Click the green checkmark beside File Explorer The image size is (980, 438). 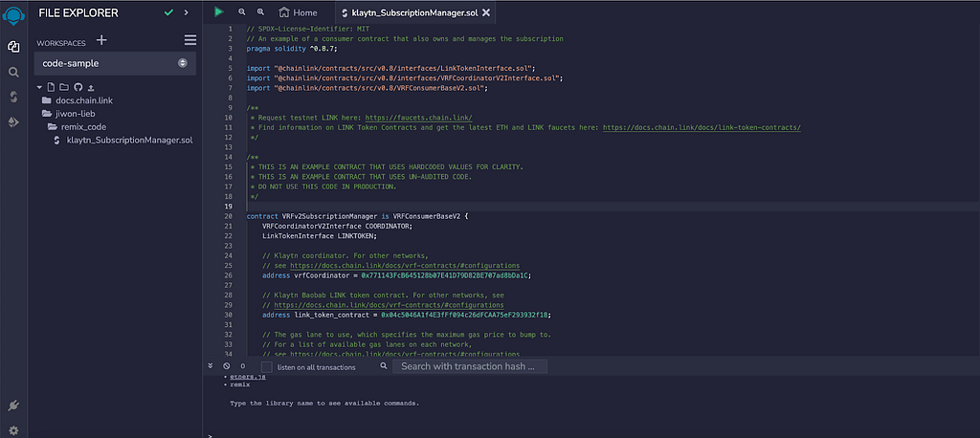pos(168,12)
